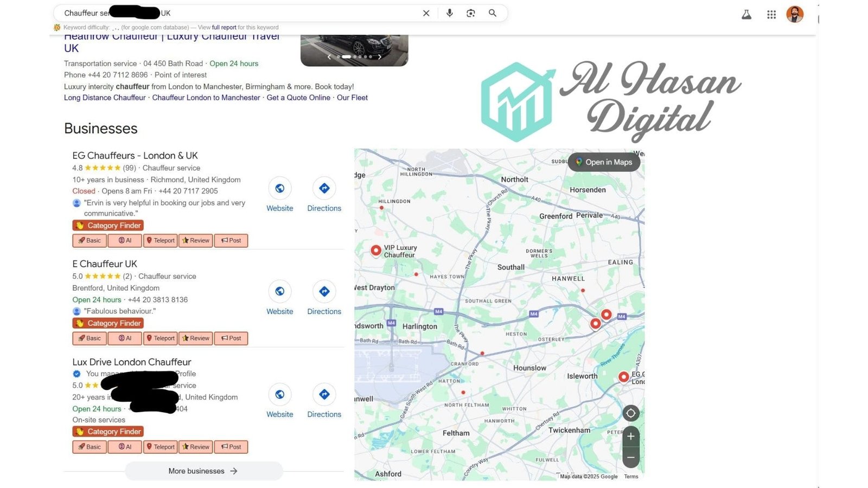Center map on my current location

point(630,413)
